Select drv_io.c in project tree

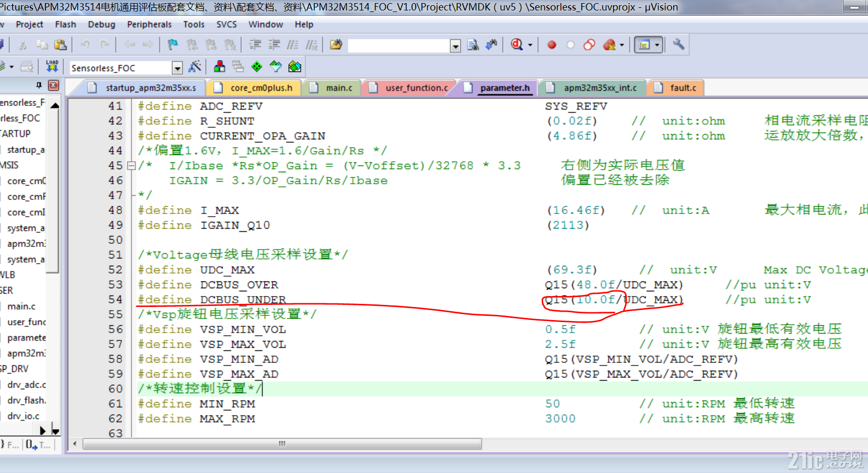click(x=23, y=416)
